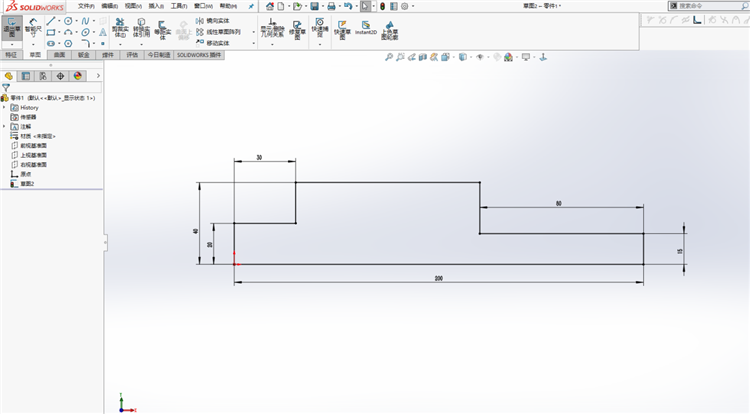Click Mirror Entities (镜向实体)
This screenshot has height=414, width=750.
tap(212, 21)
